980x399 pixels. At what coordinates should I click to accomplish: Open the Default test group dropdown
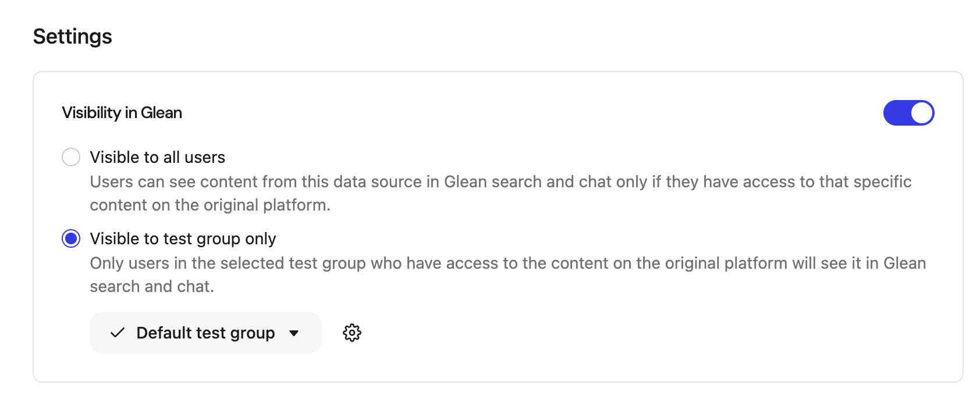click(x=205, y=333)
